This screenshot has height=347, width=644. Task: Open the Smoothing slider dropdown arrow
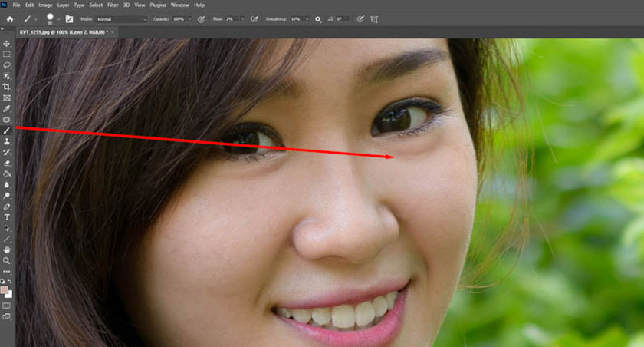point(307,19)
